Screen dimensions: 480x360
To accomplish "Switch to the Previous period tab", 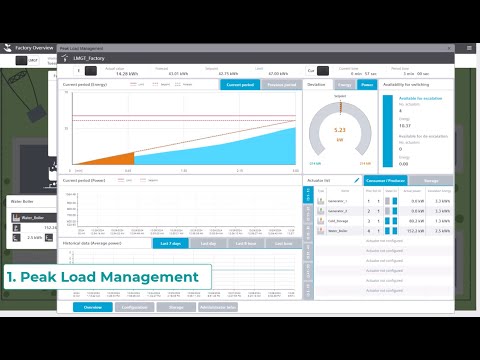I will (282, 85).
